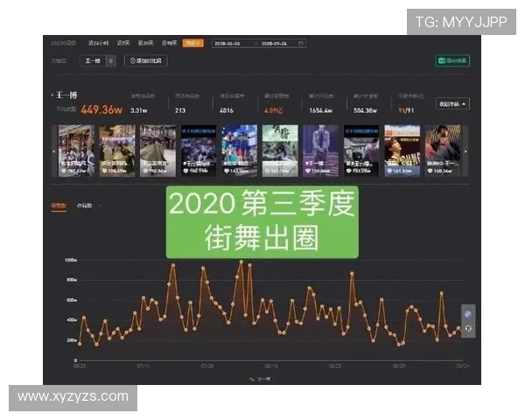Open the thumbnail with 153.29w likes
Viewport: 525px width, 420px height.
point(361,151)
